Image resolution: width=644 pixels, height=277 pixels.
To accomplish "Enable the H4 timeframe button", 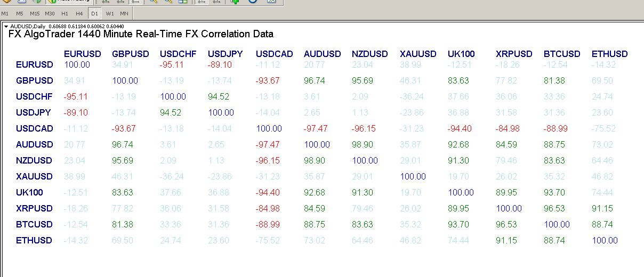I will tap(79, 13).
